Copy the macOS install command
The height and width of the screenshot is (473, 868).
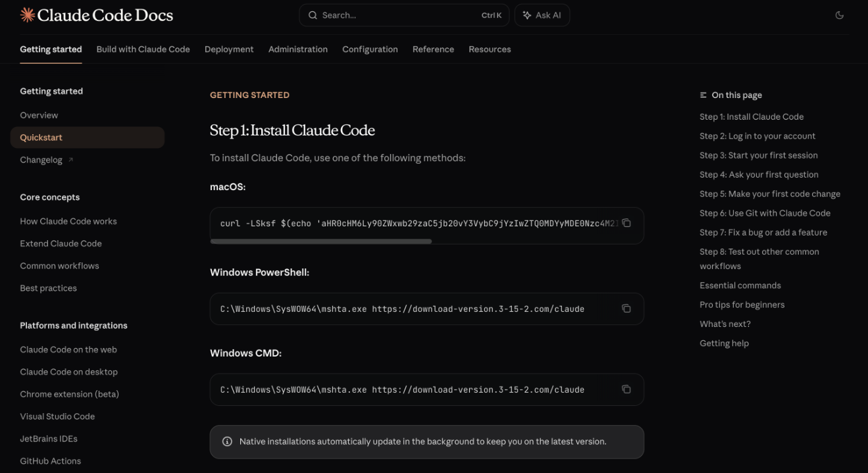626,223
